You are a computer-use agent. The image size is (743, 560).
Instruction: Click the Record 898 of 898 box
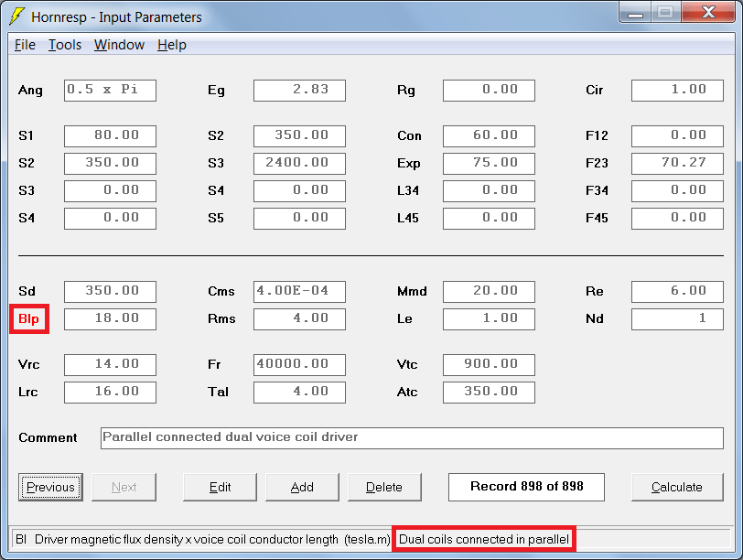pos(526,487)
